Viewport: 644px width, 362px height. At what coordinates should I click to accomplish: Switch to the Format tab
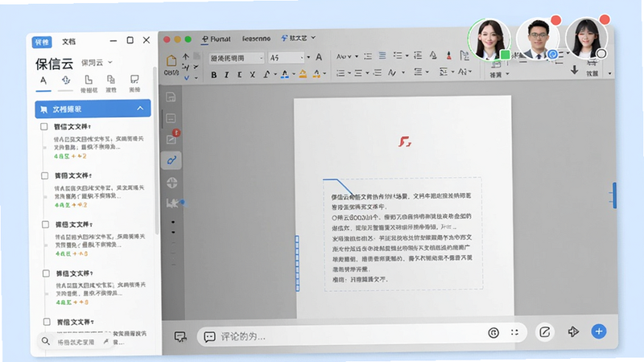216,39
